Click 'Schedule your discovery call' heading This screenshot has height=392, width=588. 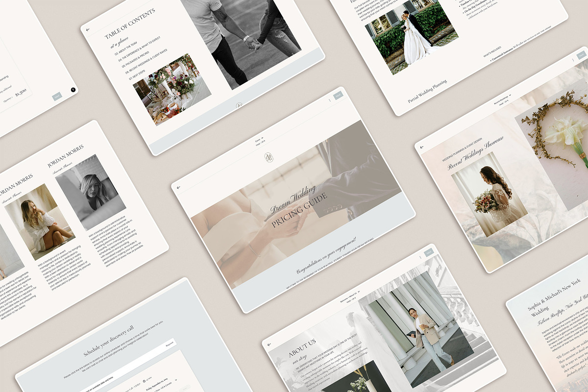point(108,340)
